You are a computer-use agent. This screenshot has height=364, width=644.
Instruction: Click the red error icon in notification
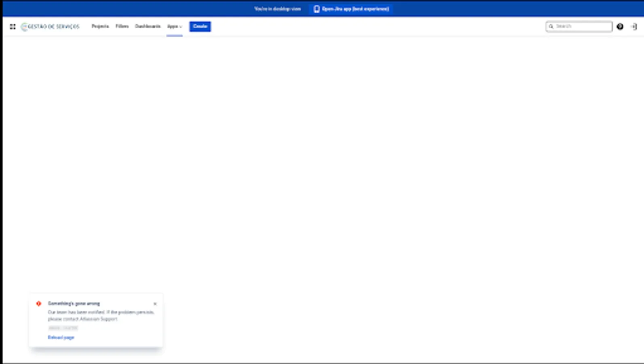(39, 303)
